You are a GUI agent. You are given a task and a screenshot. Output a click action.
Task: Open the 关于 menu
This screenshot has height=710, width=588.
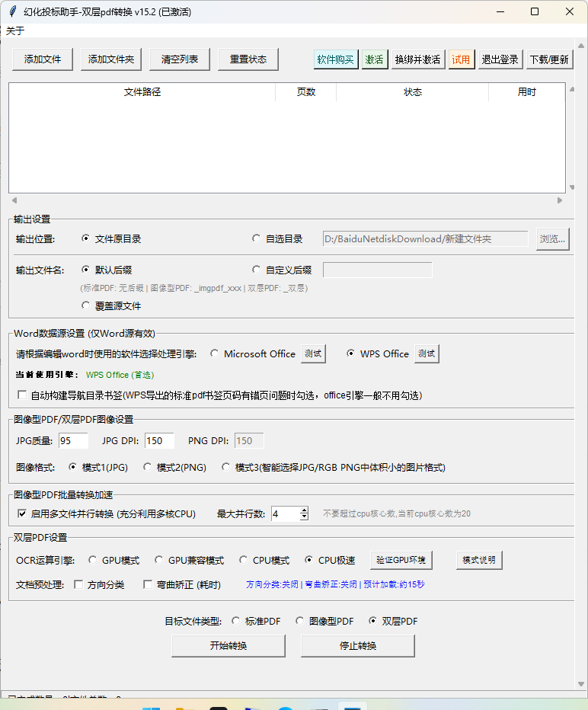[x=15, y=30]
